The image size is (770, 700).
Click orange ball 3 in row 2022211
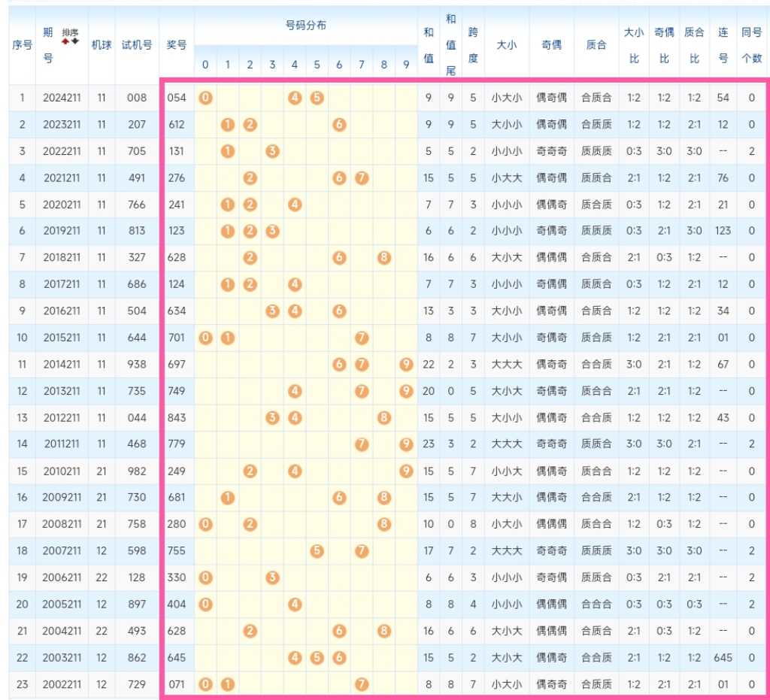tap(272, 151)
